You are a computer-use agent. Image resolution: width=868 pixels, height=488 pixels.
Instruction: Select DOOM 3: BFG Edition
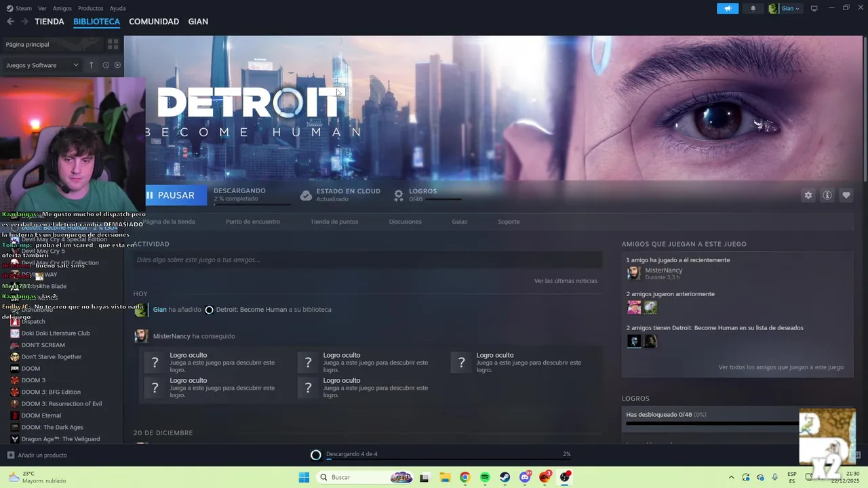point(51,392)
